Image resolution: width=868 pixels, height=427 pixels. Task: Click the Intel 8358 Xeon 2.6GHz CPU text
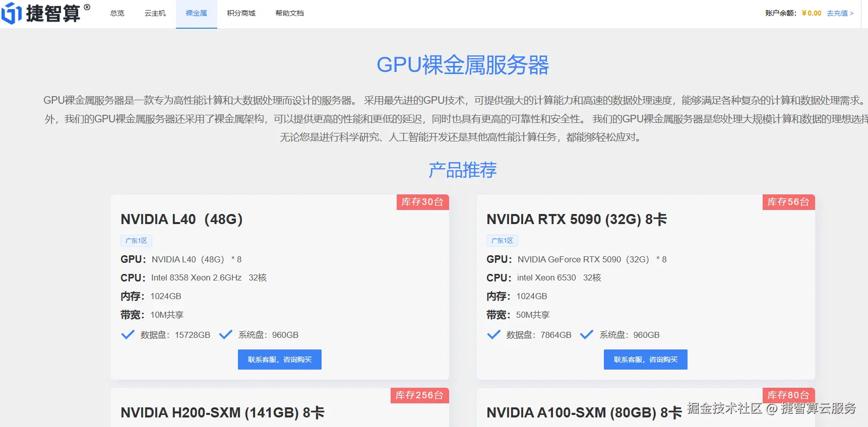196,278
